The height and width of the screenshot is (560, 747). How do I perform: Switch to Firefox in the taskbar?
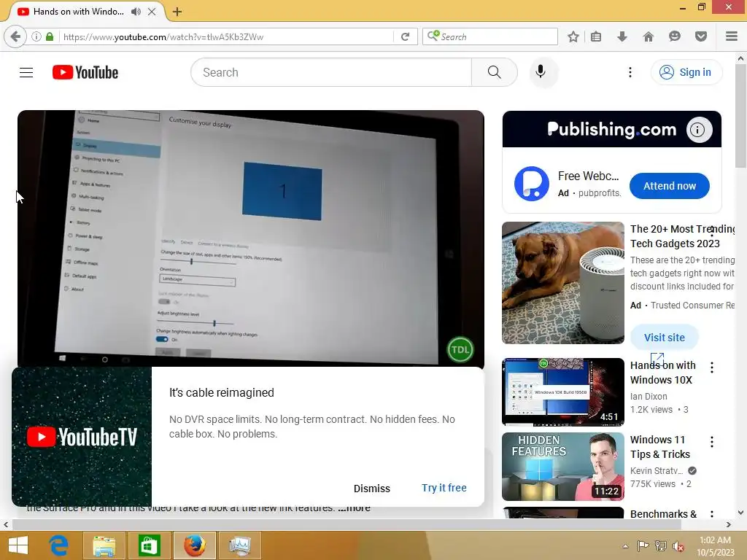(x=194, y=545)
